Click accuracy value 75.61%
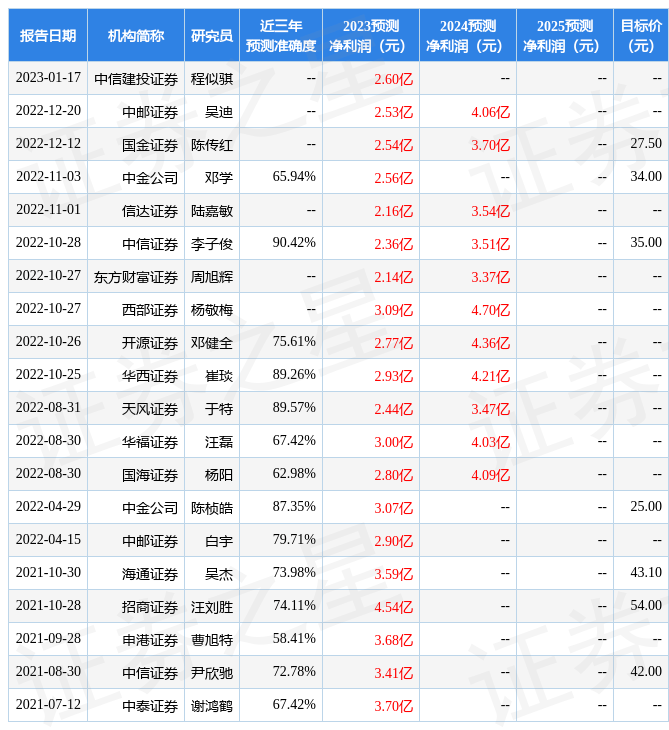 tap(294, 342)
